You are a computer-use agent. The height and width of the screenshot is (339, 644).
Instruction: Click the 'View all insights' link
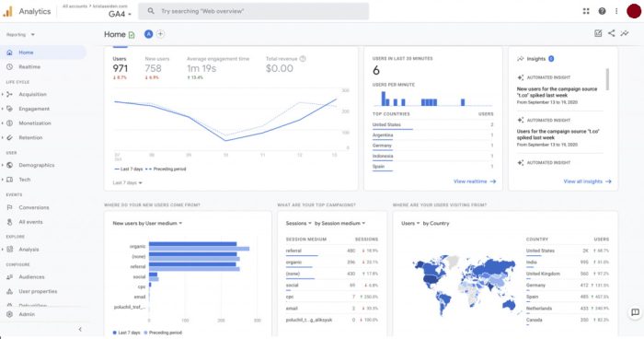(x=587, y=181)
